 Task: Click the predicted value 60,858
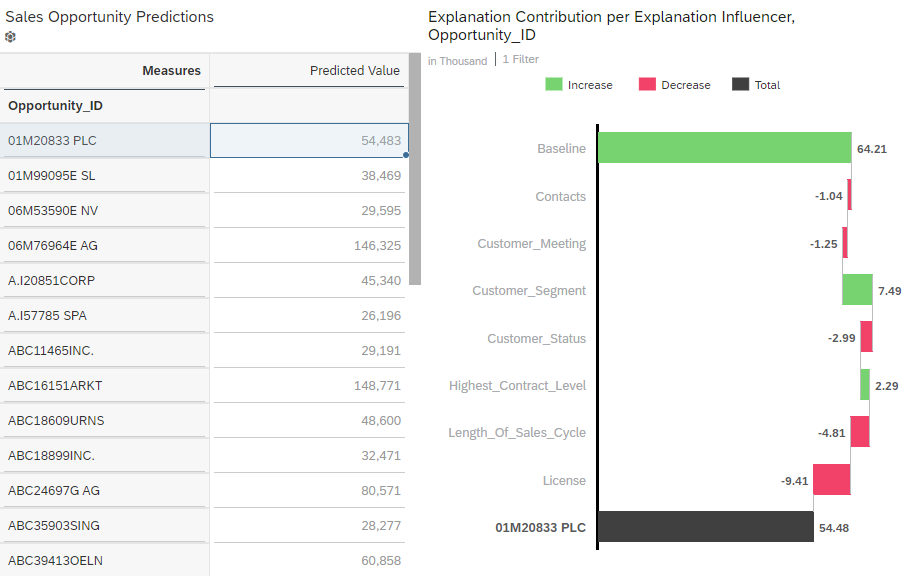381,561
